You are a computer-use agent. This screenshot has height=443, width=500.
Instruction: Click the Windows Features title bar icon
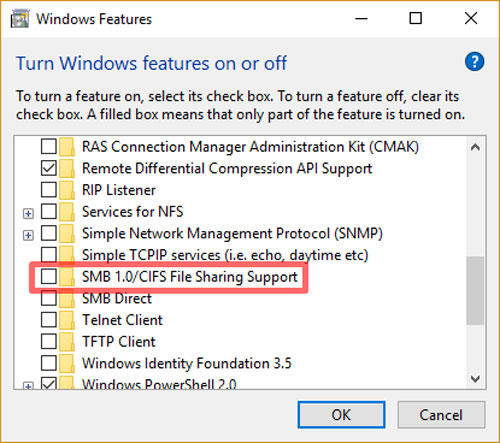click(x=20, y=19)
